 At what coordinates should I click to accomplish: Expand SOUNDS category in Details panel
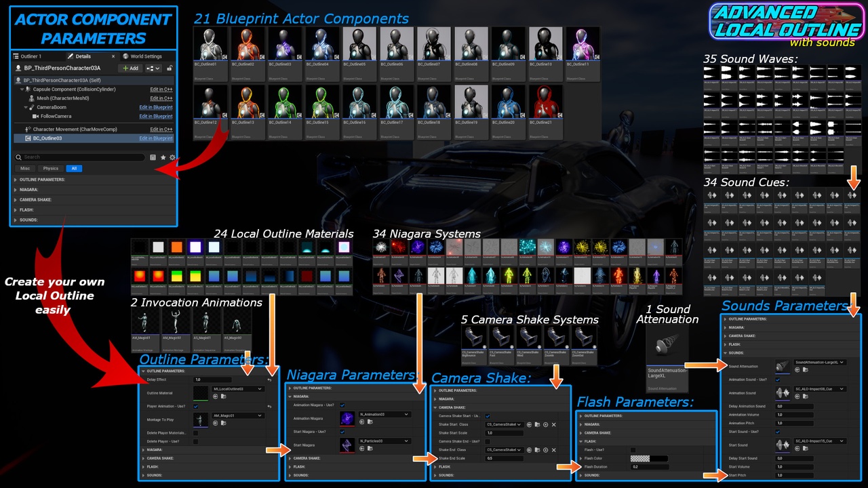pyautogui.click(x=15, y=220)
